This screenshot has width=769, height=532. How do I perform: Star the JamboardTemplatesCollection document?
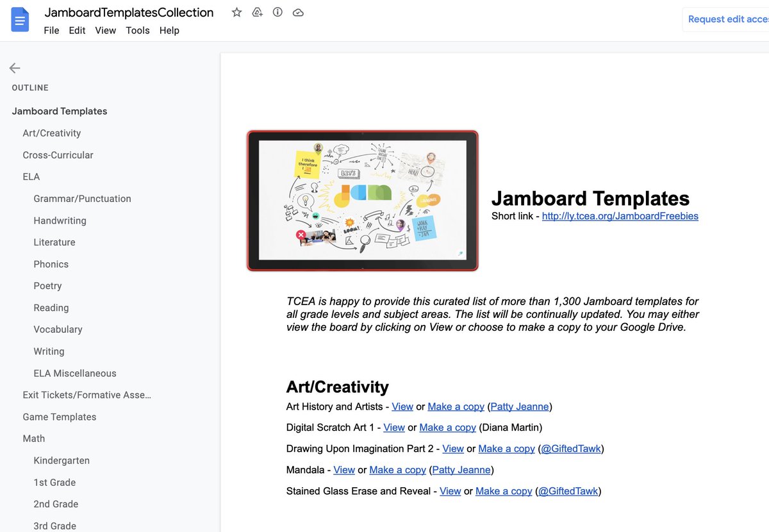pos(236,12)
